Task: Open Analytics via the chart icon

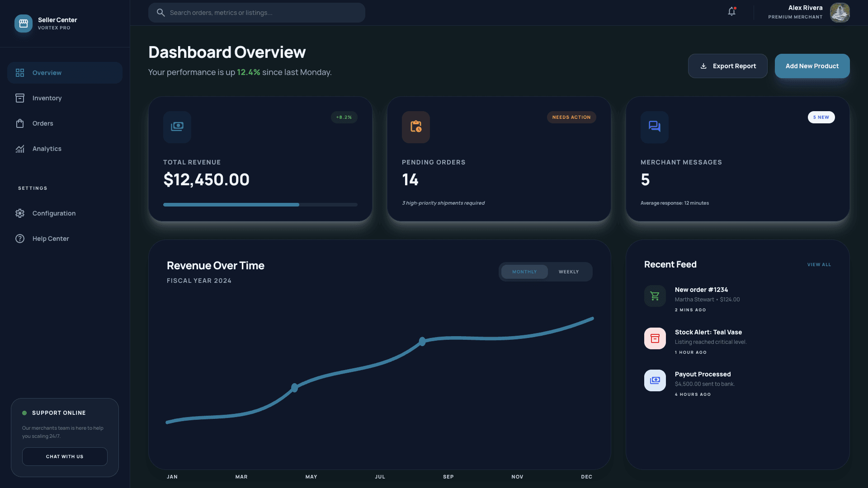Action: 20,149
